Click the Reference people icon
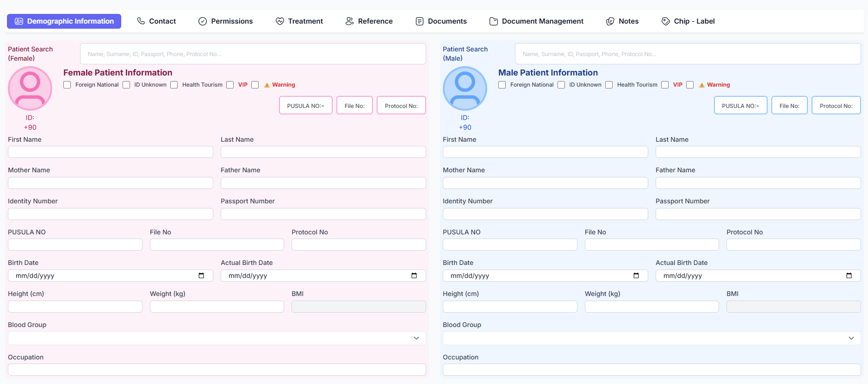Viewport: 868px width, 384px height. point(350,21)
